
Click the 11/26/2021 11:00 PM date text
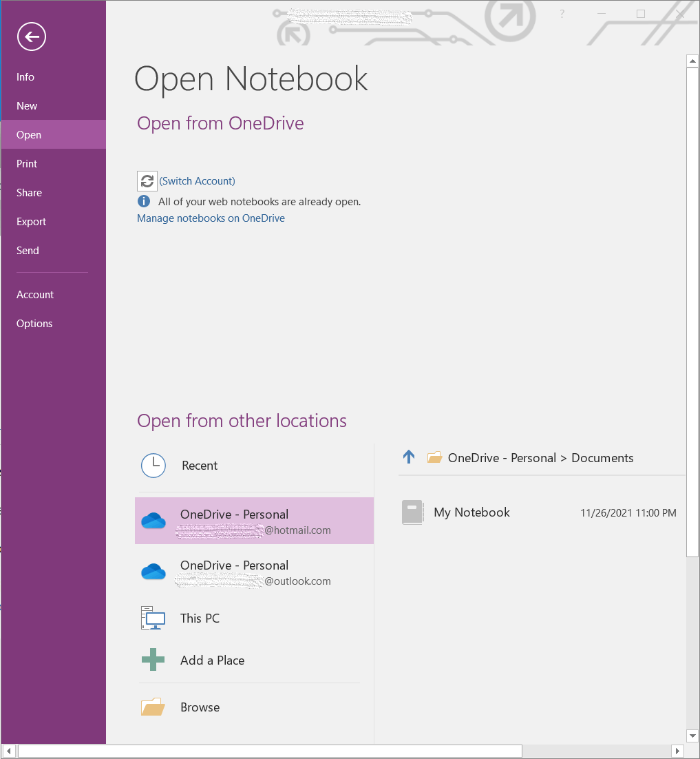(x=628, y=512)
